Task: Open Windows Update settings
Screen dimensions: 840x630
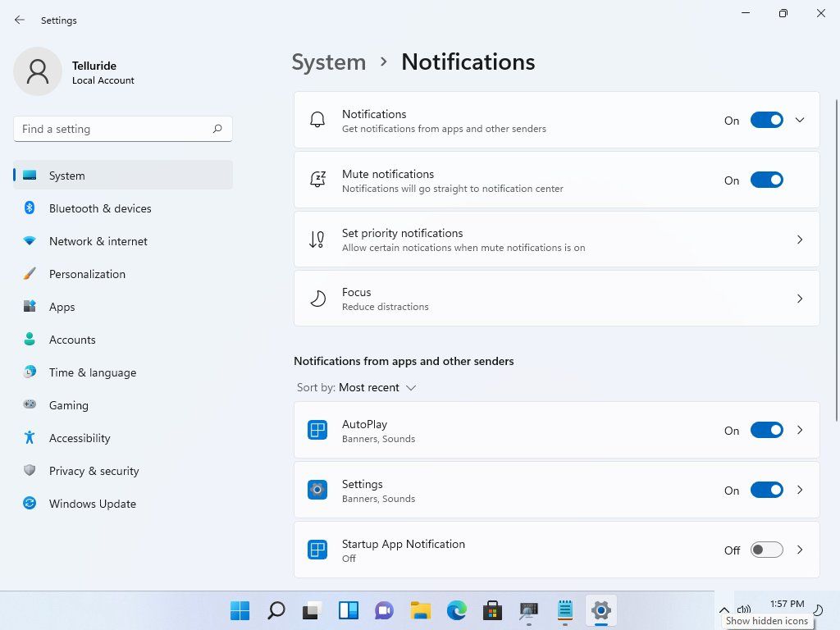Action: tap(92, 504)
